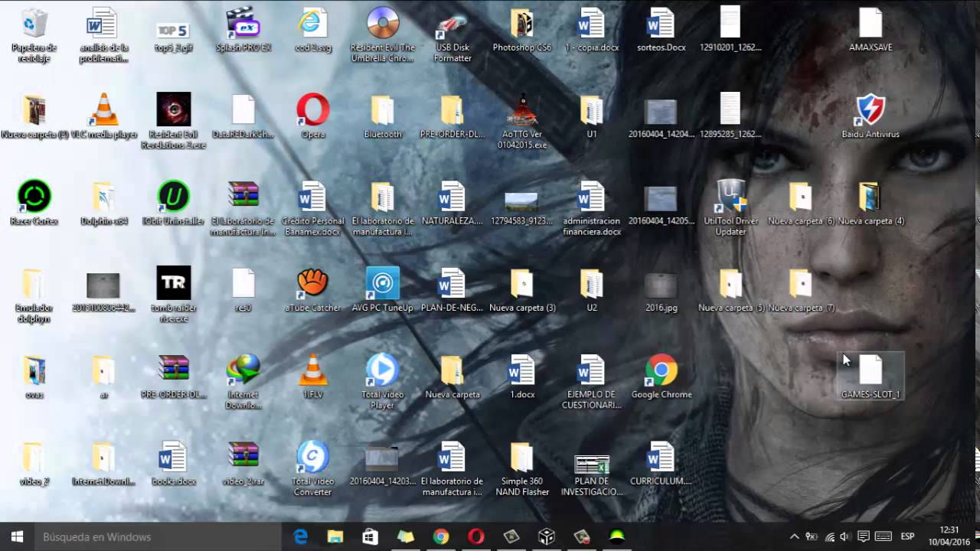Select the EJEMPLO DE CUESTIONARI document
The height and width of the screenshot is (551, 980).
click(x=592, y=382)
